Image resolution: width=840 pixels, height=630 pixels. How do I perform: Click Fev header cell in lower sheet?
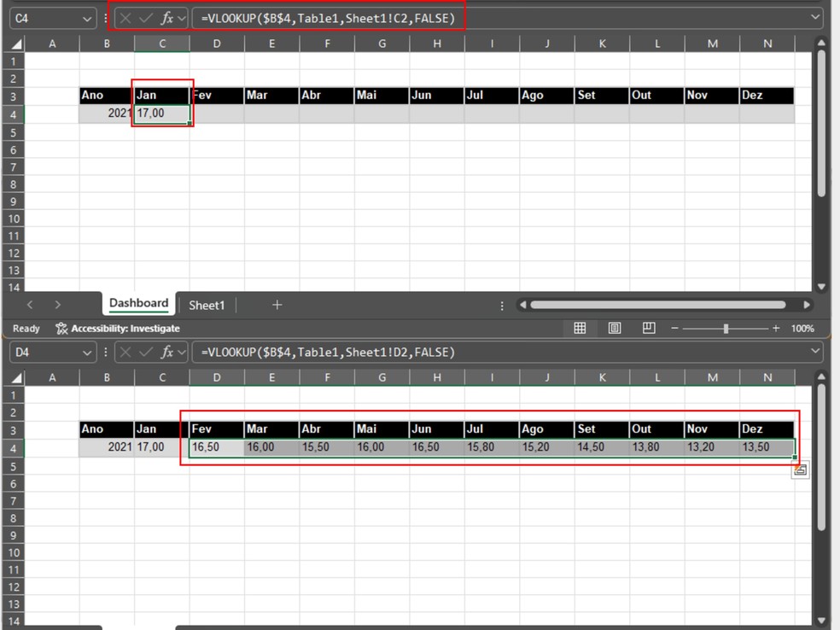217,429
